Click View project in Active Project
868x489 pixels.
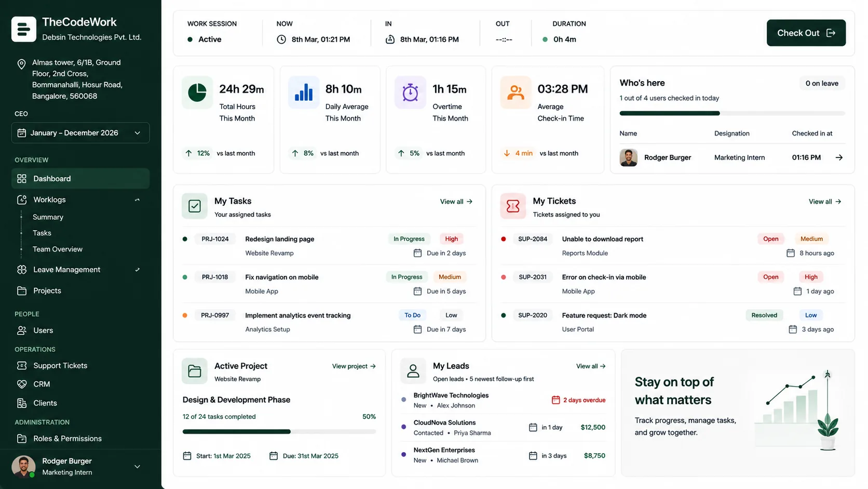pyautogui.click(x=354, y=366)
